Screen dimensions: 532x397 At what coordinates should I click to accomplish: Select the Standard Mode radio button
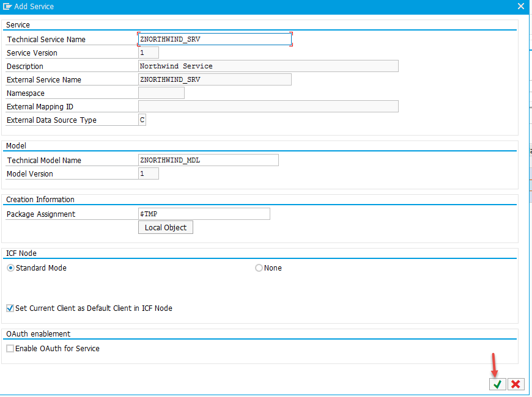pos(10,268)
